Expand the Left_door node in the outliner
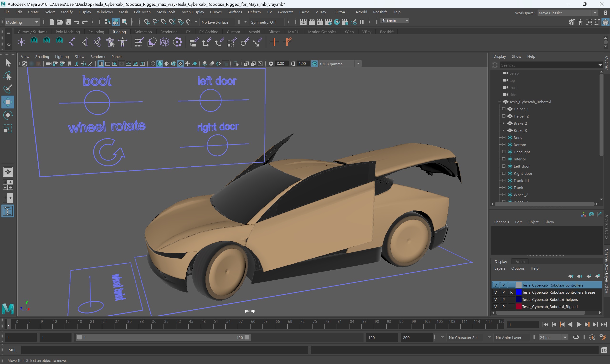The image size is (610, 364). click(503, 166)
